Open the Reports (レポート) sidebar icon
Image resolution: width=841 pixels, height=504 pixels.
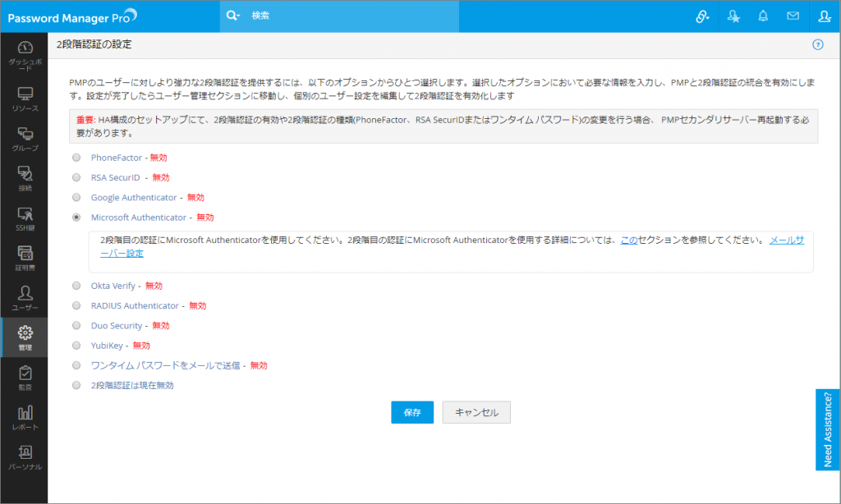24,418
